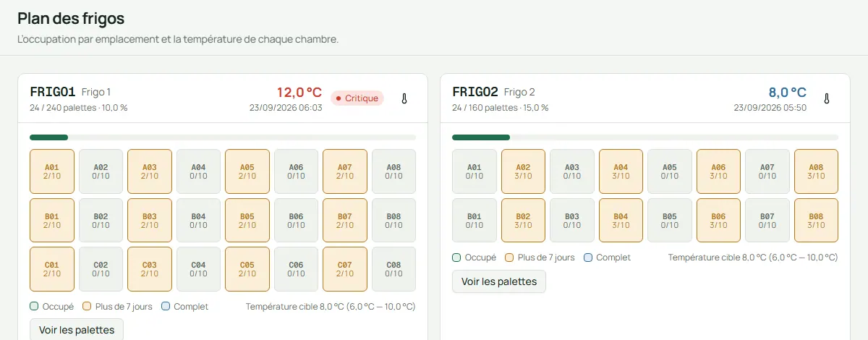This screenshot has height=340, width=868.
Task: Open Voir les palettes for FRIGO1
Action: click(x=77, y=330)
